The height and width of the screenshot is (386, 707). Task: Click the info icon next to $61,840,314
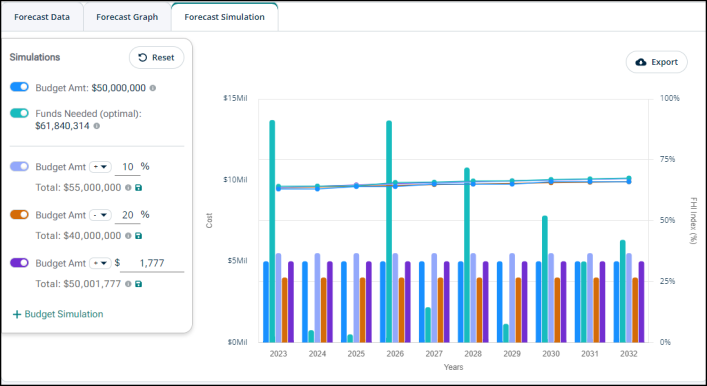pos(96,126)
